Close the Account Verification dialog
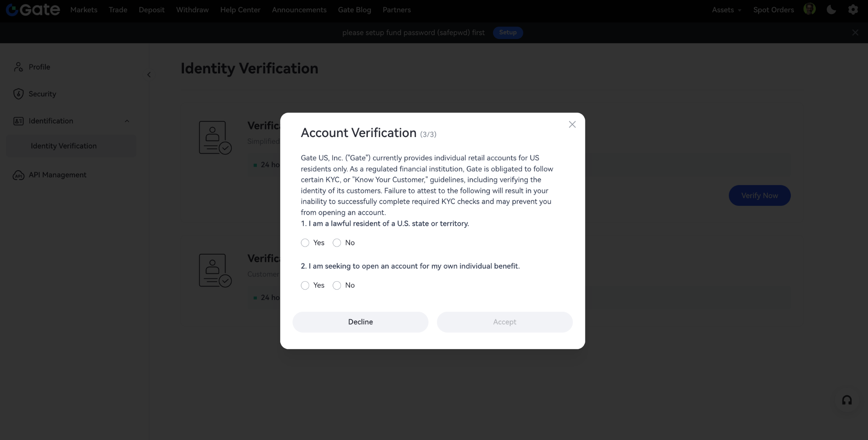Viewport: 868px width, 440px height. (572, 124)
